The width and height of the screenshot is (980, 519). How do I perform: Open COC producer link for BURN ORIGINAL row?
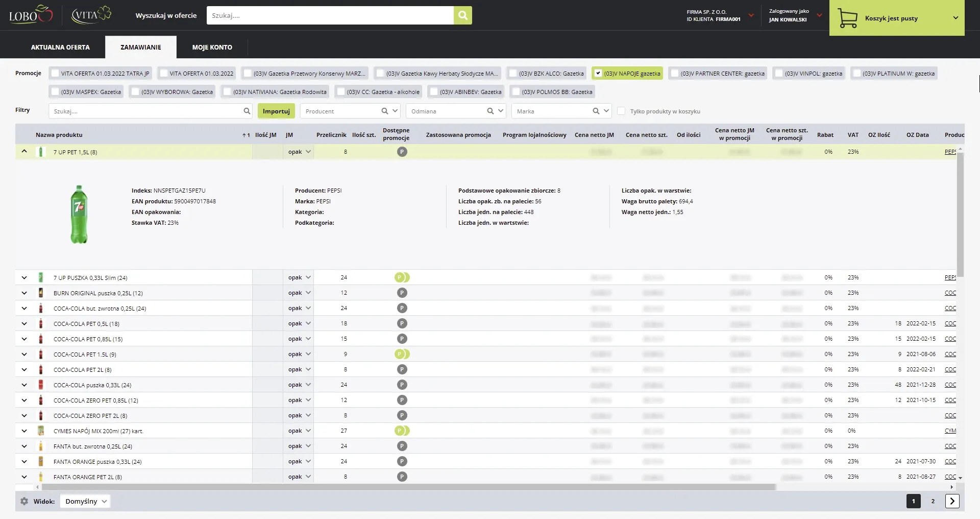coord(950,293)
